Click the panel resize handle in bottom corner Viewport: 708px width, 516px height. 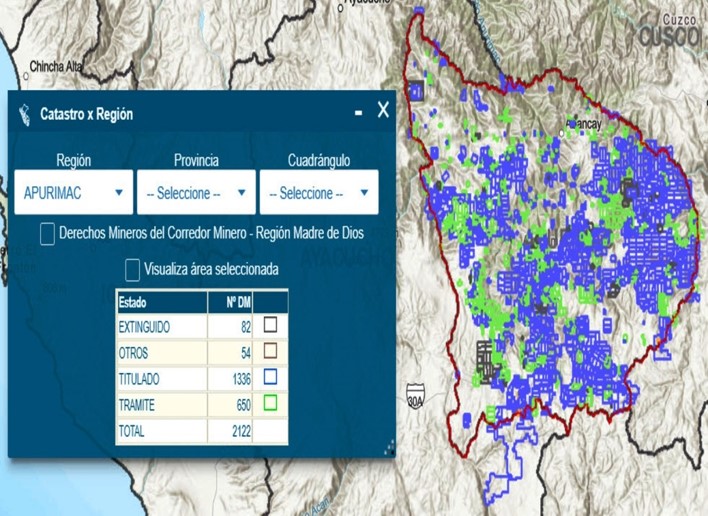(389, 448)
